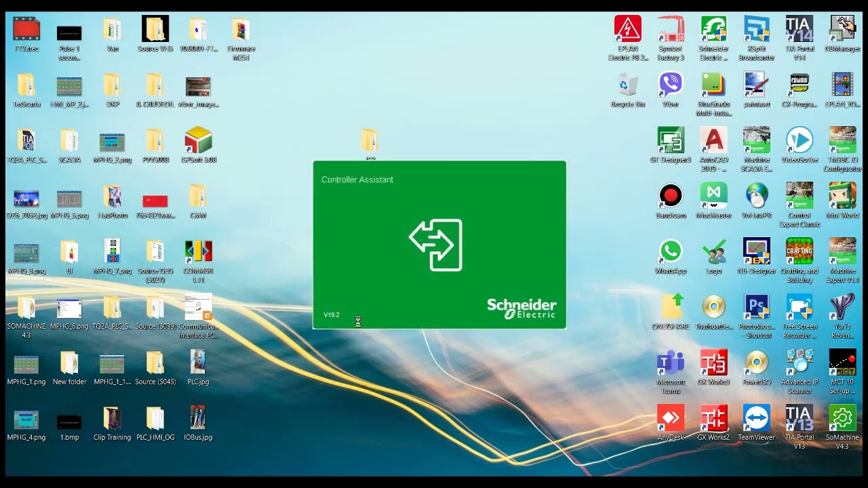Image resolution: width=868 pixels, height=488 pixels.
Task: Open the Clip Training folder
Action: pos(112,418)
